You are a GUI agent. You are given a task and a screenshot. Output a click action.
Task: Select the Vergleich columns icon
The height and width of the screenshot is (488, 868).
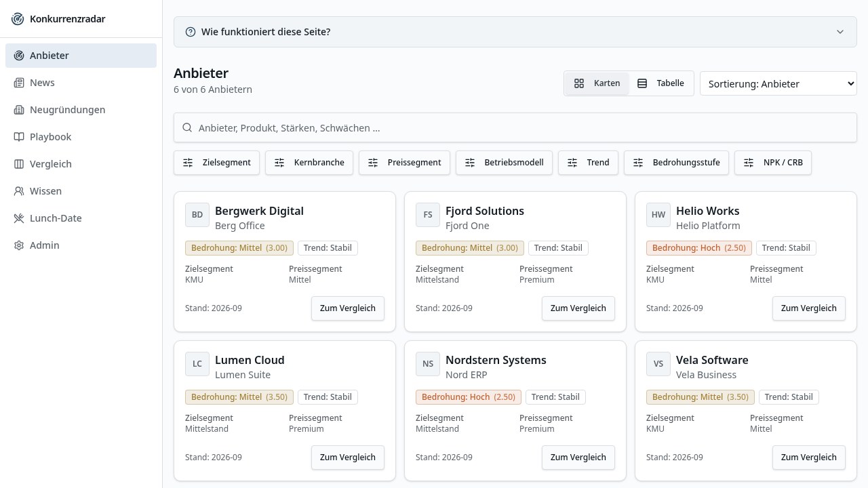pos(19,164)
